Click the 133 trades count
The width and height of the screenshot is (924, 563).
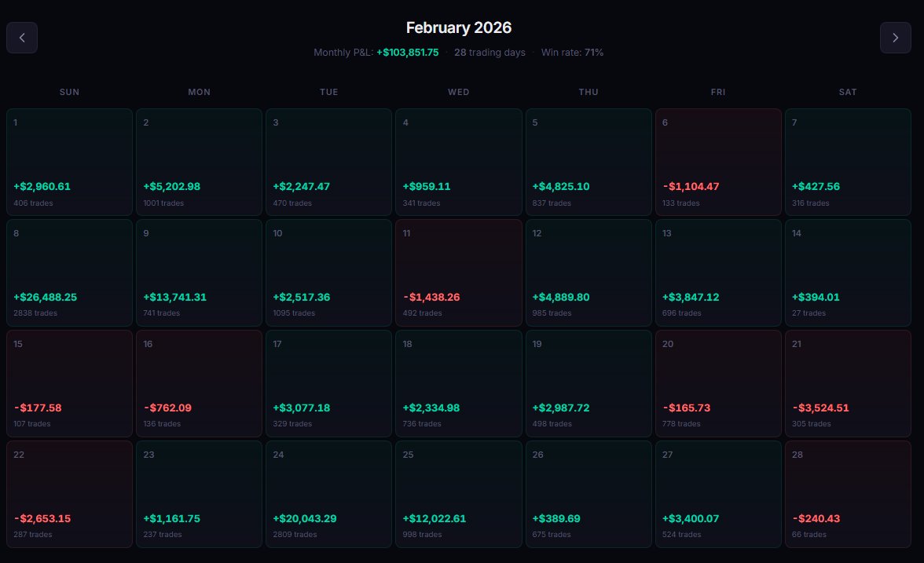(x=680, y=203)
